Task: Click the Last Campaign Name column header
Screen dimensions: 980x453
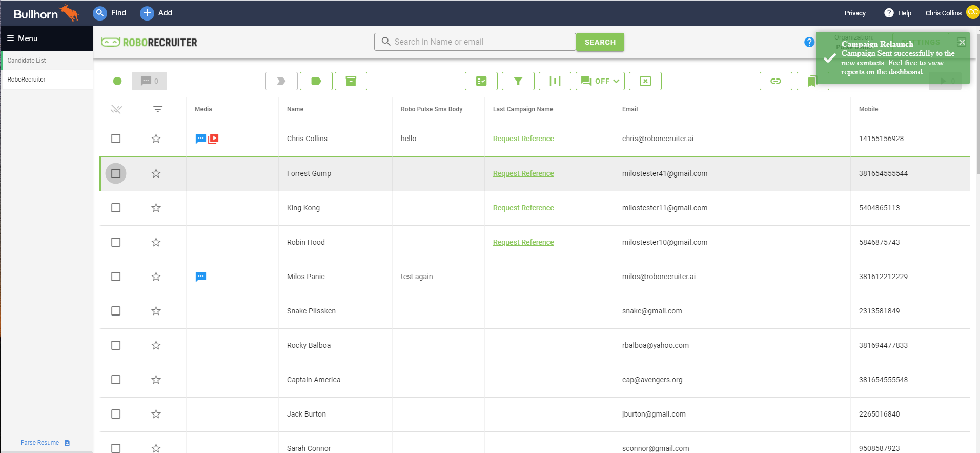Action: [x=523, y=109]
